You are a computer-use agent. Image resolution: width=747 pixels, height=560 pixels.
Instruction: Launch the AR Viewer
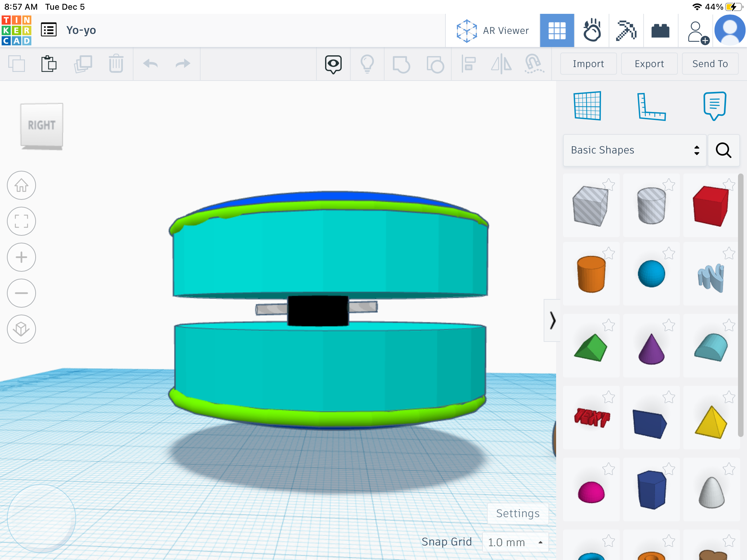coord(492,31)
